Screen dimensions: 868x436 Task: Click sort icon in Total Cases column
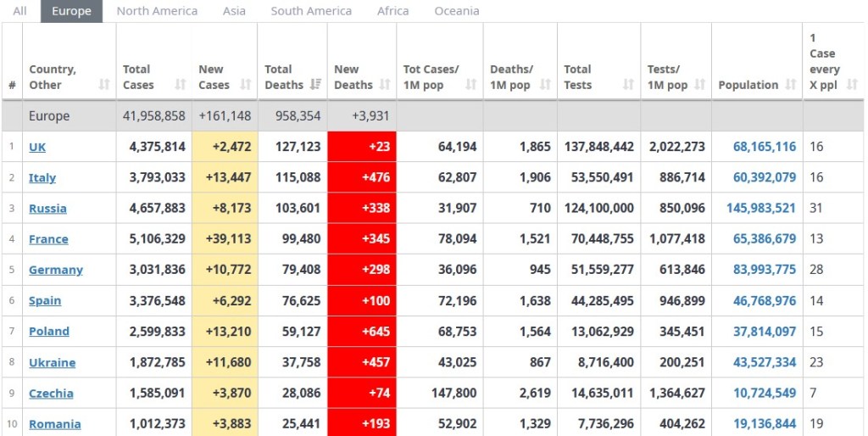(x=181, y=85)
